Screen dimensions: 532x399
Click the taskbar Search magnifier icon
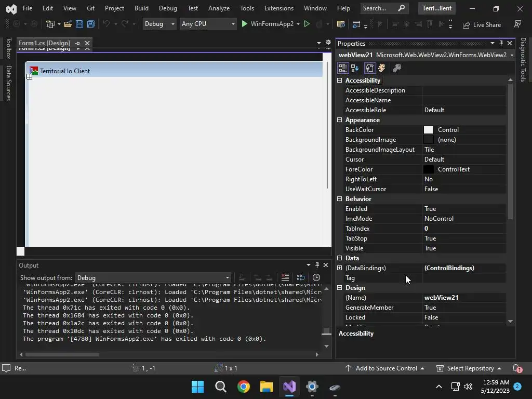pyautogui.click(x=220, y=387)
